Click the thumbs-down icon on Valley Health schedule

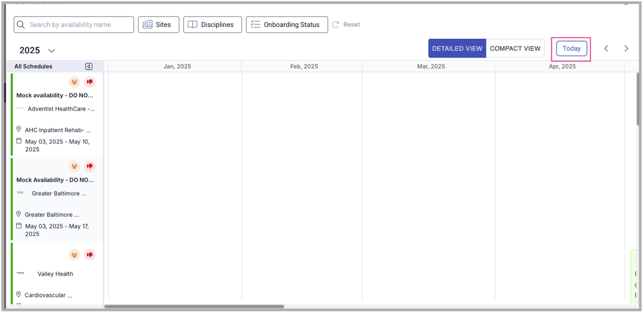pyautogui.click(x=90, y=255)
